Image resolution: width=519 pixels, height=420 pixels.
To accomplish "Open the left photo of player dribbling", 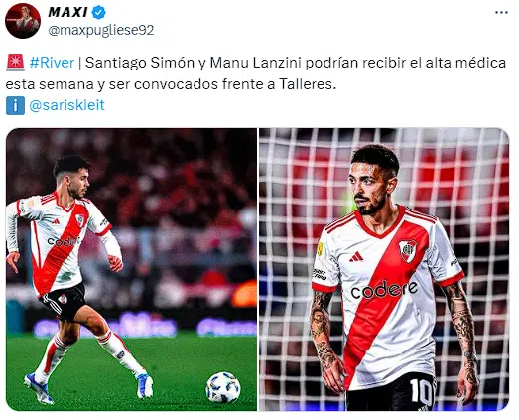I will [131, 269].
